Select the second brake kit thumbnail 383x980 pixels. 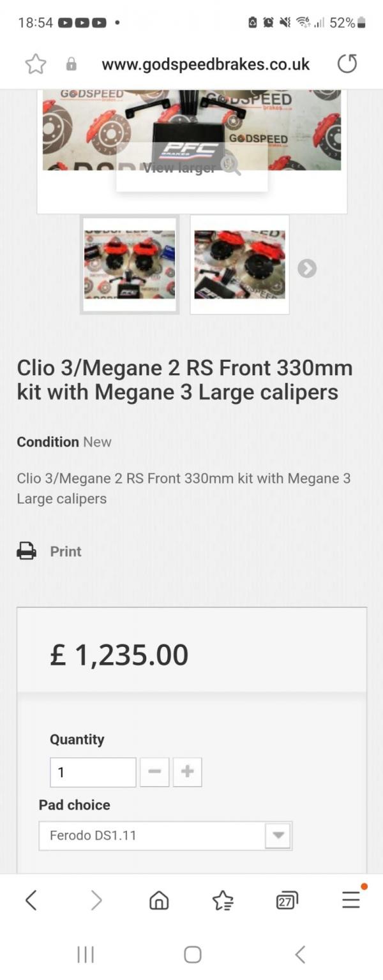[x=239, y=264]
